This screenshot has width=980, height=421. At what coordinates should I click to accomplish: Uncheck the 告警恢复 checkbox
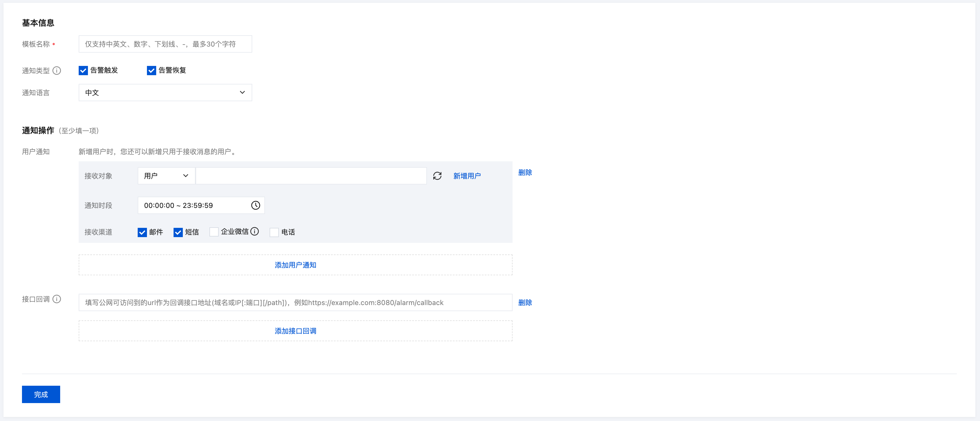(151, 70)
